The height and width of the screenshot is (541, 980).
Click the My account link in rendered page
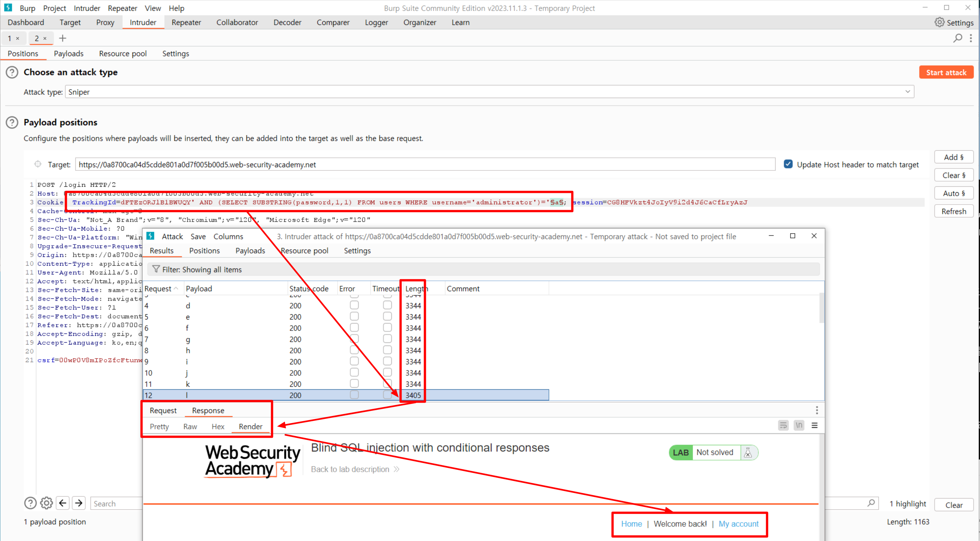click(x=738, y=524)
